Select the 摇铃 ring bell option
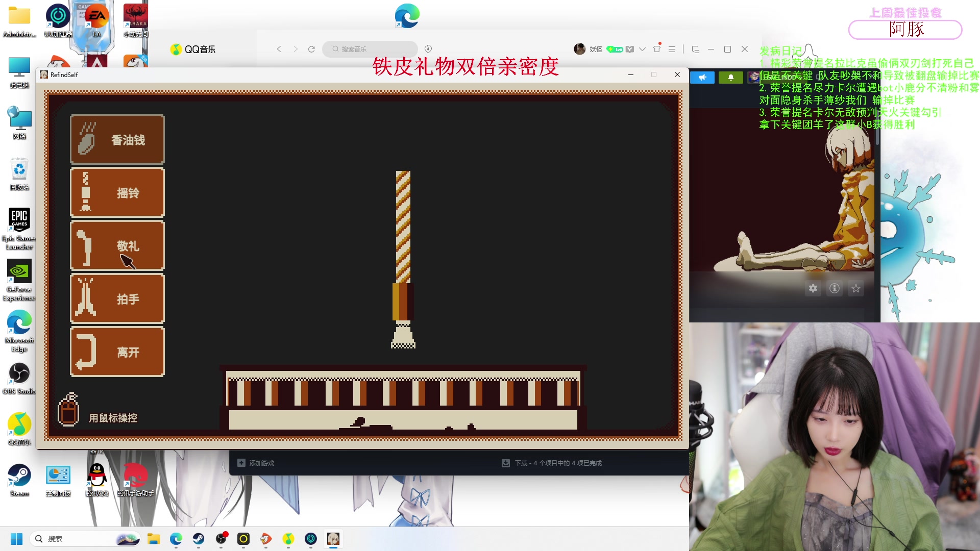The image size is (980, 551). coord(117,193)
